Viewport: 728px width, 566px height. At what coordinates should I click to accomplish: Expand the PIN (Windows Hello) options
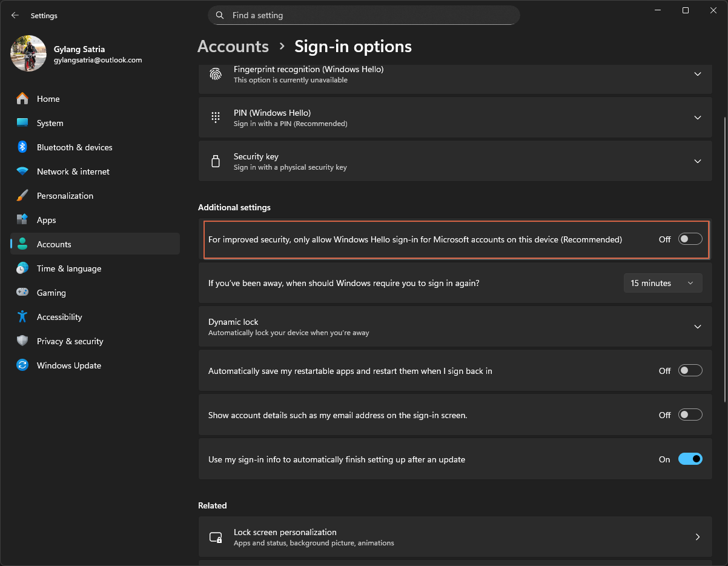pos(697,118)
